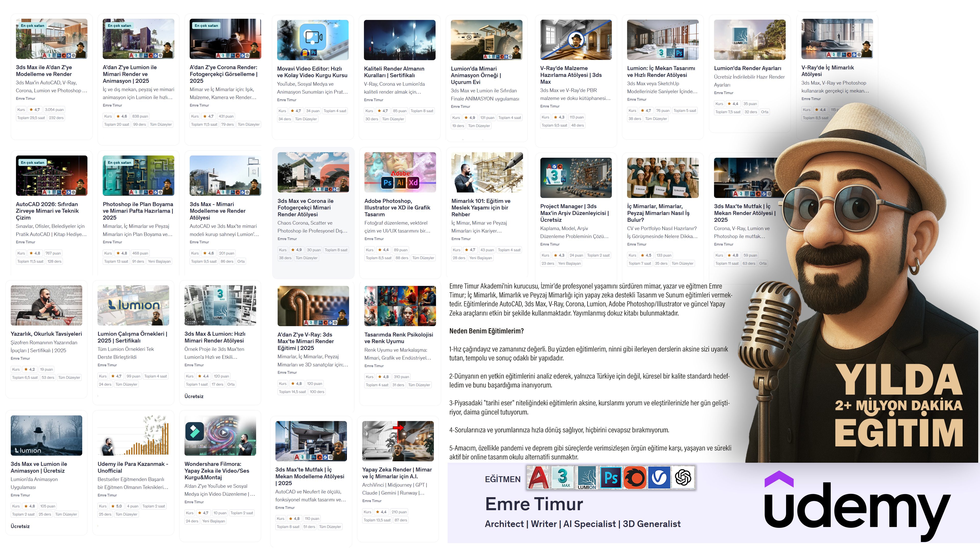Click the AutoCAD logo icon beside EĞİTMEN

538,477
